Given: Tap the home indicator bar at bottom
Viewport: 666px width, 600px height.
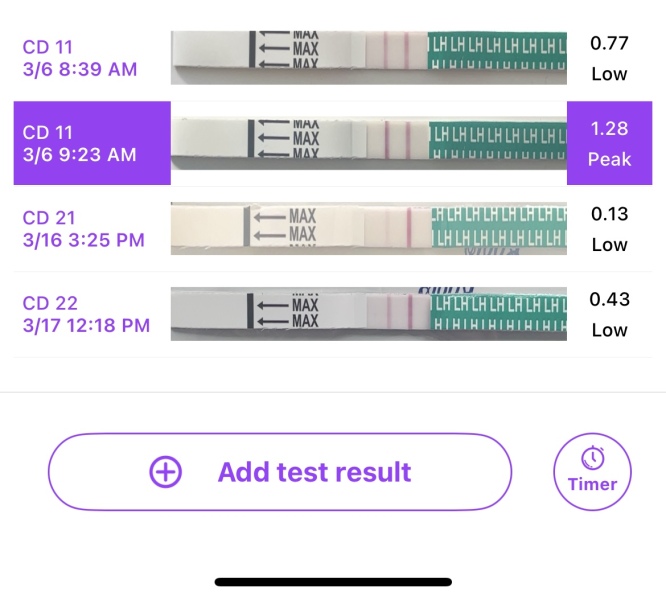Looking at the screenshot, I should tap(333, 581).
